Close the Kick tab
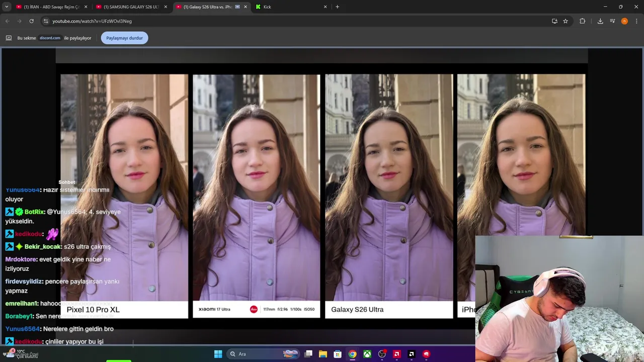 click(325, 7)
